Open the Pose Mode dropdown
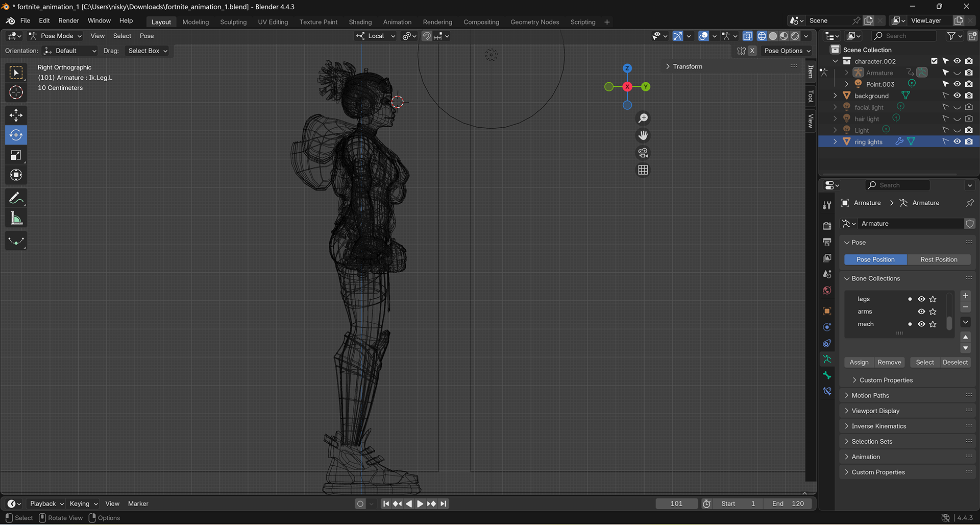This screenshot has width=980, height=525. click(56, 36)
